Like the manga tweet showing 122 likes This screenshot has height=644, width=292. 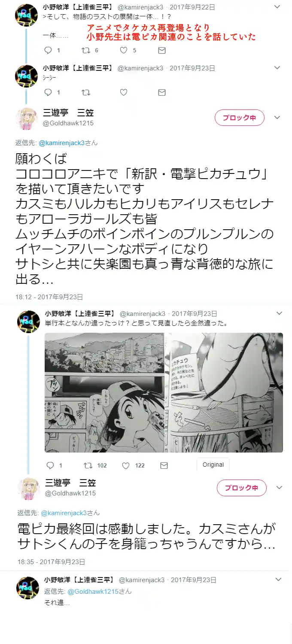[x=126, y=465]
